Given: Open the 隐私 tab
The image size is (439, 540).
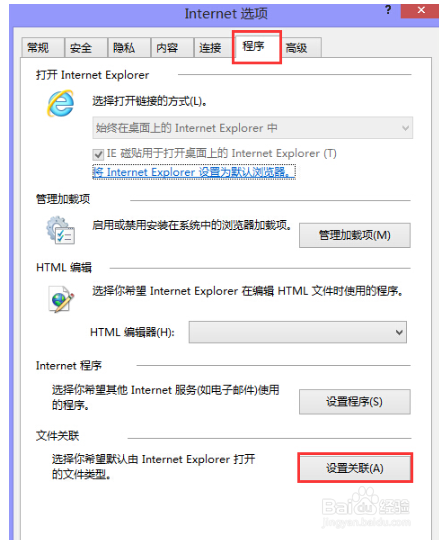Looking at the screenshot, I should (129, 48).
